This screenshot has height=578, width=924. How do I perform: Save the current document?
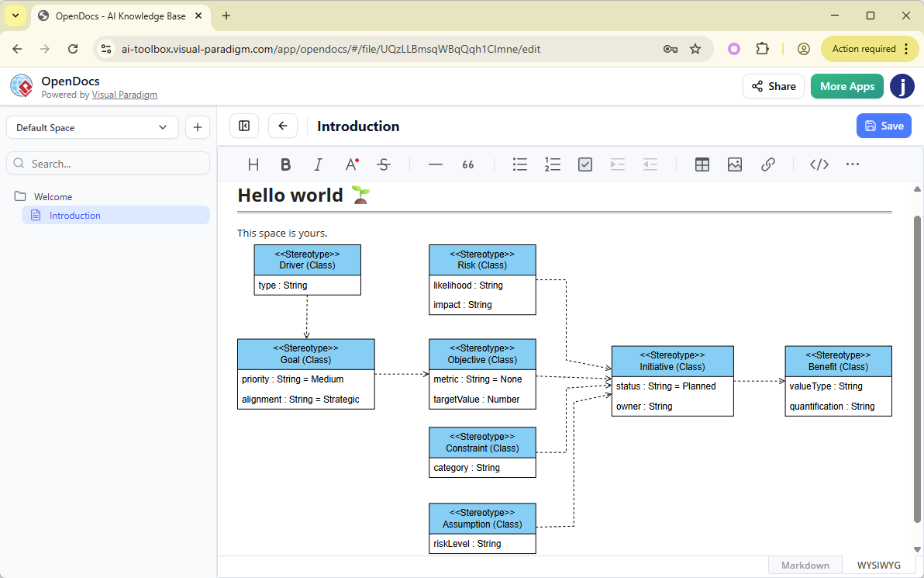[884, 126]
